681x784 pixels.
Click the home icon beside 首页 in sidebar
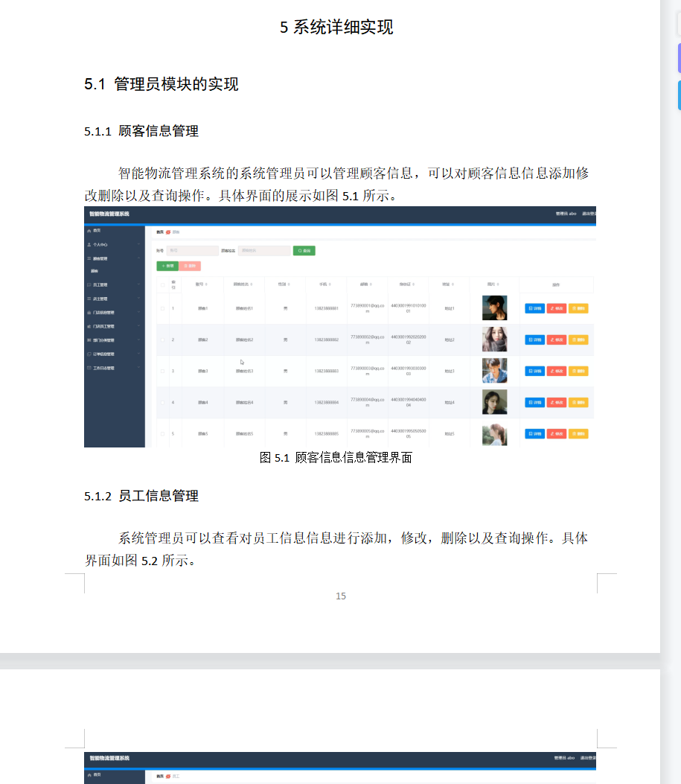(x=89, y=229)
